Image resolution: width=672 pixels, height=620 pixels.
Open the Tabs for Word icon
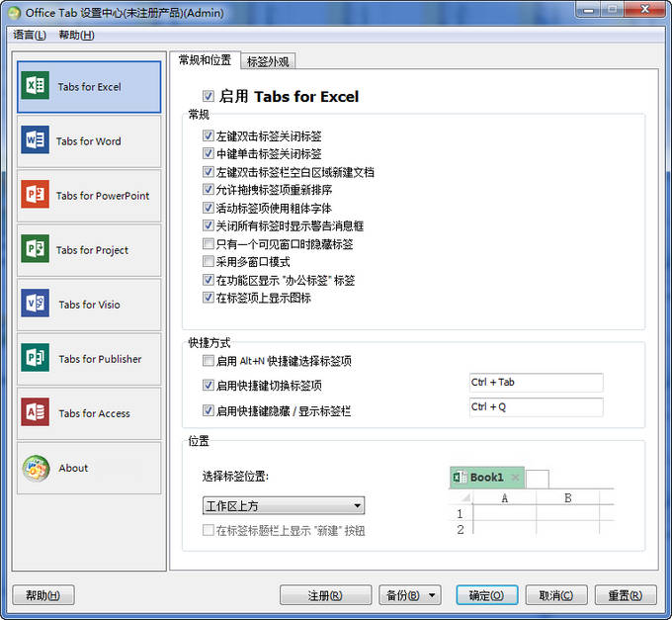point(36,140)
